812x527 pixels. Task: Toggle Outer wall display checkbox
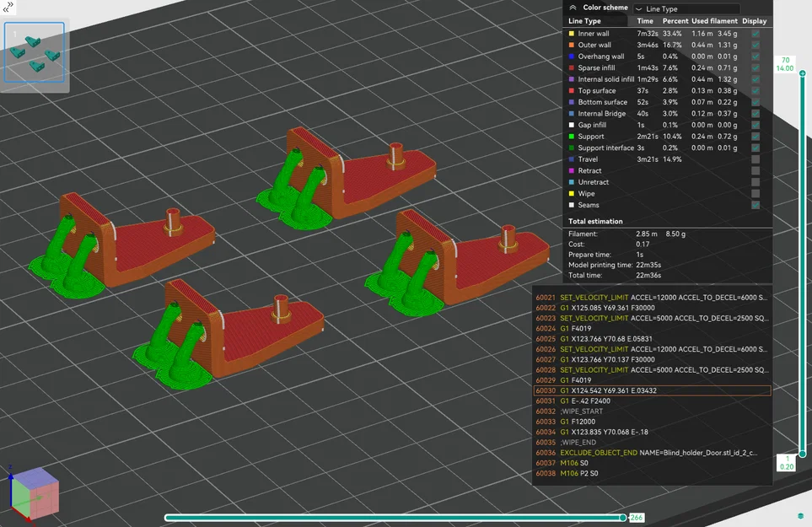click(756, 45)
